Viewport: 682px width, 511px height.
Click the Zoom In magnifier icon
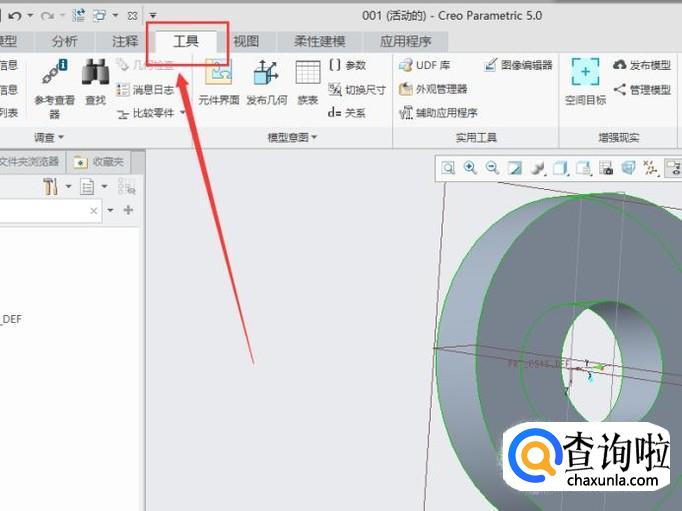point(470,168)
